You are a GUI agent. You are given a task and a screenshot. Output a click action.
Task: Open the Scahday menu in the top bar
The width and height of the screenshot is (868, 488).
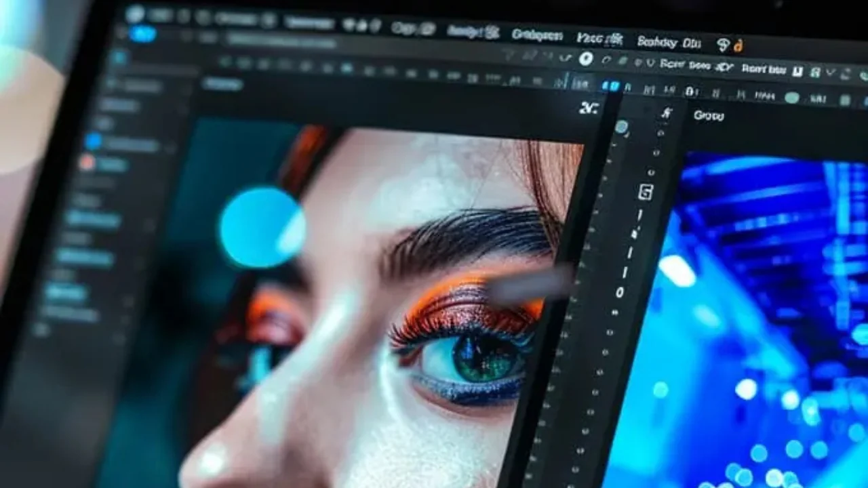656,42
